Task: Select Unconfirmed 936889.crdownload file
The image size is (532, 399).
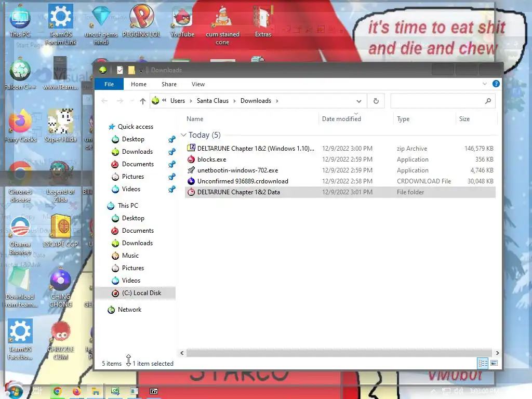Action: click(340, 181)
